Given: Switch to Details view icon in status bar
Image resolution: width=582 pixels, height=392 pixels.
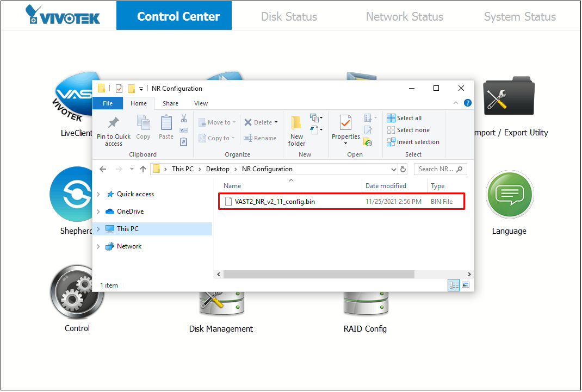Looking at the screenshot, I should coord(454,285).
